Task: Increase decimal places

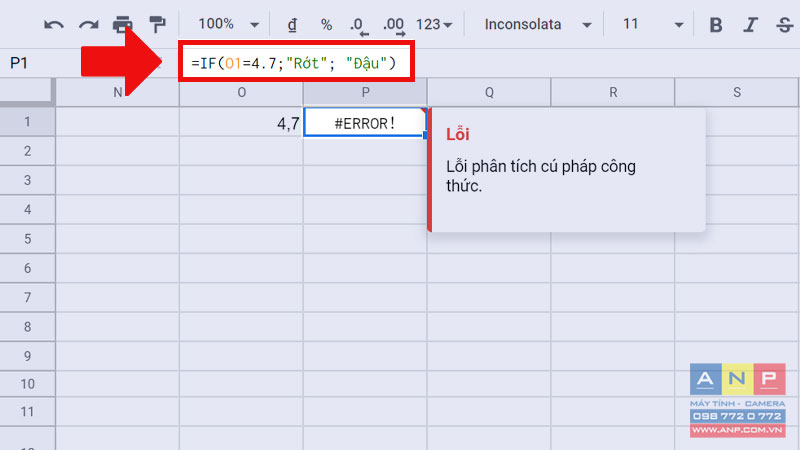Action: pyautogui.click(x=394, y=26)
